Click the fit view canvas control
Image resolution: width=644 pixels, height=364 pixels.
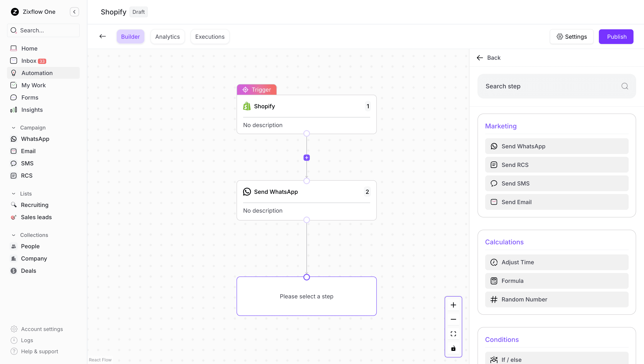(453, 334)
